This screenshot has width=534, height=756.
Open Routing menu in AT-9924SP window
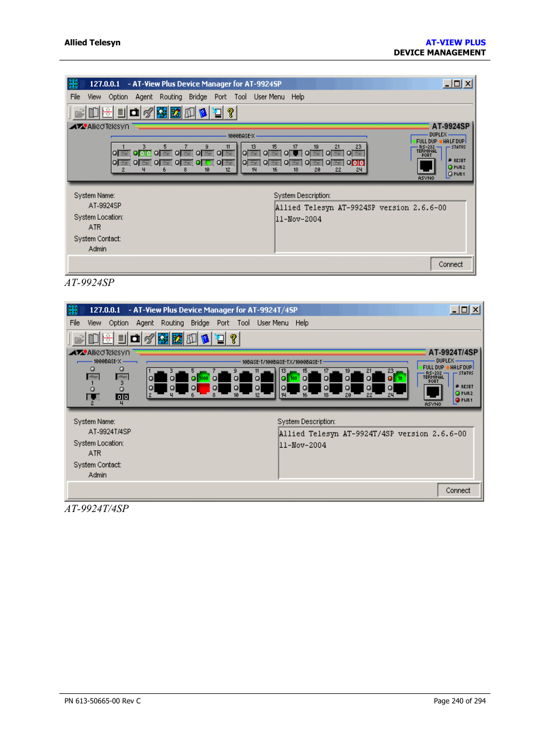tap(171, 97)
